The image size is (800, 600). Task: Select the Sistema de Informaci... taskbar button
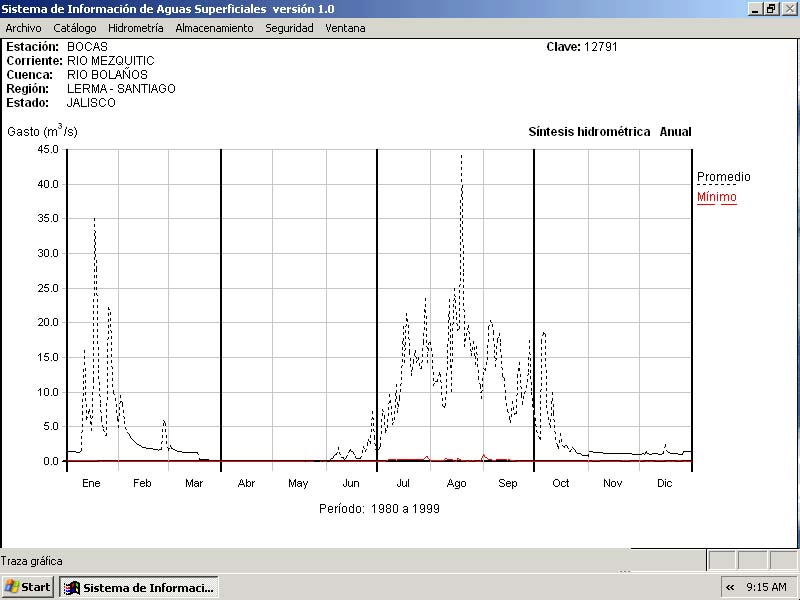click(x=139, y=587)
